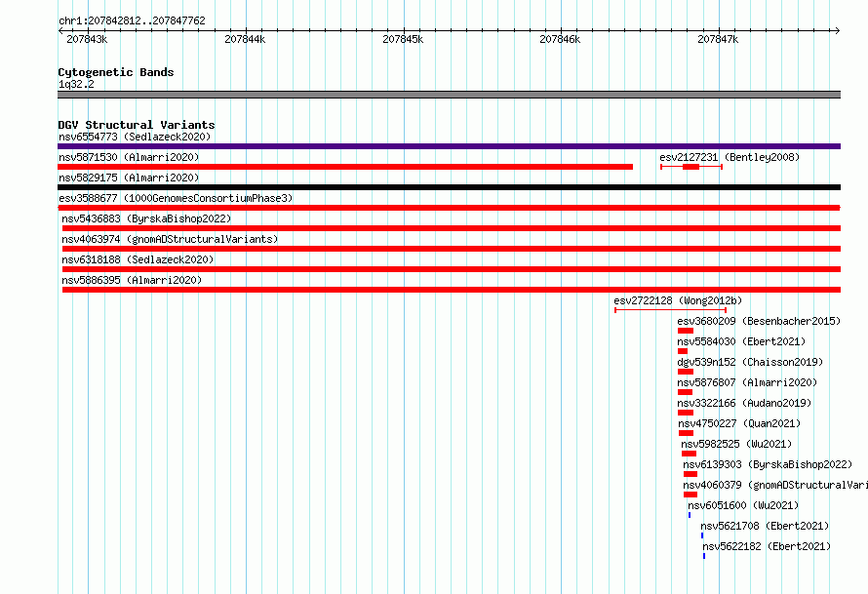The image size is (868, 594).
Task: Click the nsv4063974 gnomADStructuralVariants red bar
Action: coord(452,249)
